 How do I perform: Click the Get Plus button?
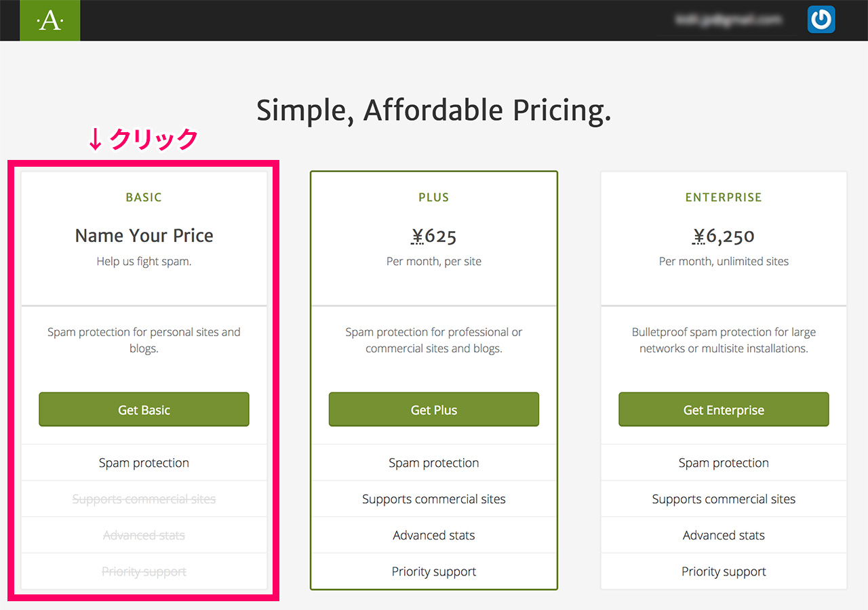tap(434, 409)
